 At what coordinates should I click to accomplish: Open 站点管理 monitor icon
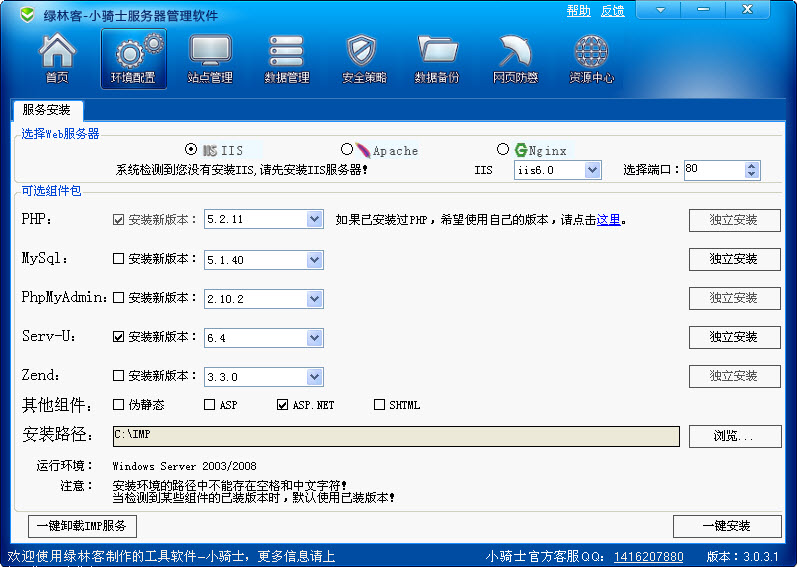tap(210, 58)
